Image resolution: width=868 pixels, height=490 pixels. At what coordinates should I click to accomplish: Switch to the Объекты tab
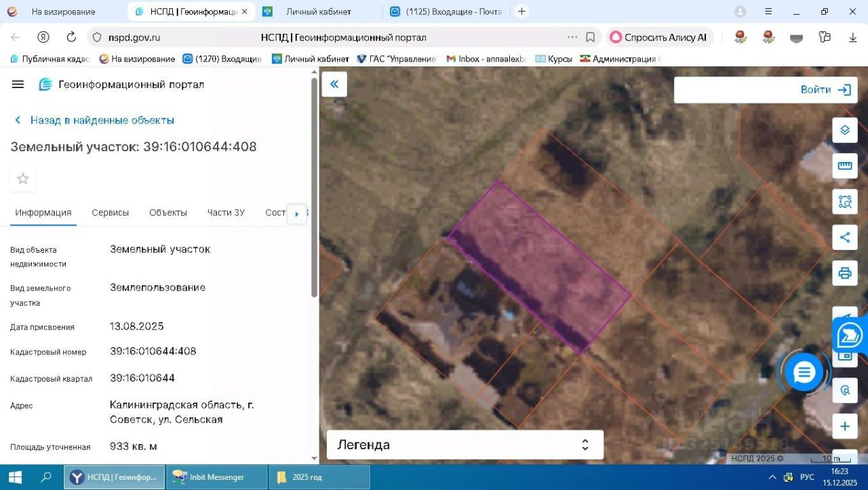coord(168,213)
